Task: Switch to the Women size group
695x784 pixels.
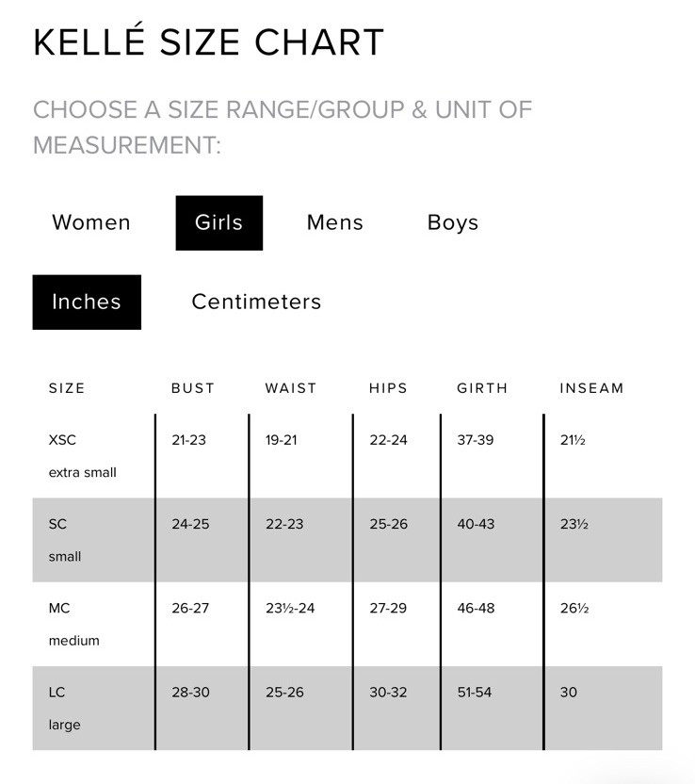Action: 91,222
